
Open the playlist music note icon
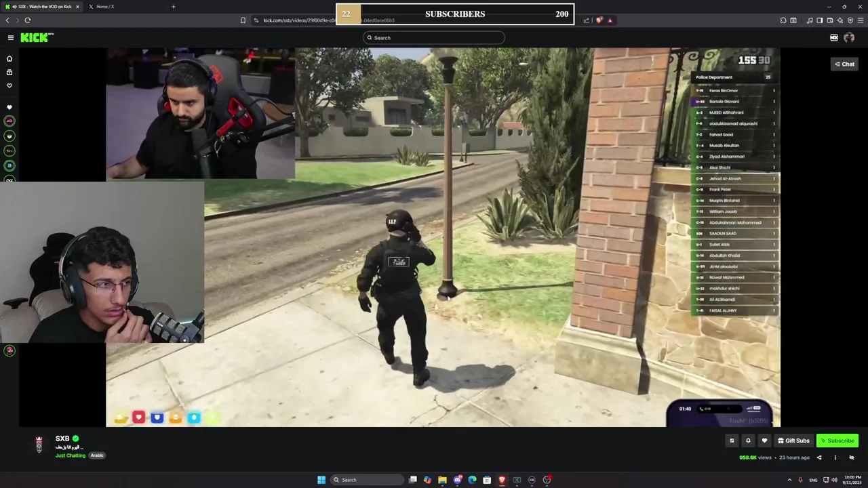point(810,20)
